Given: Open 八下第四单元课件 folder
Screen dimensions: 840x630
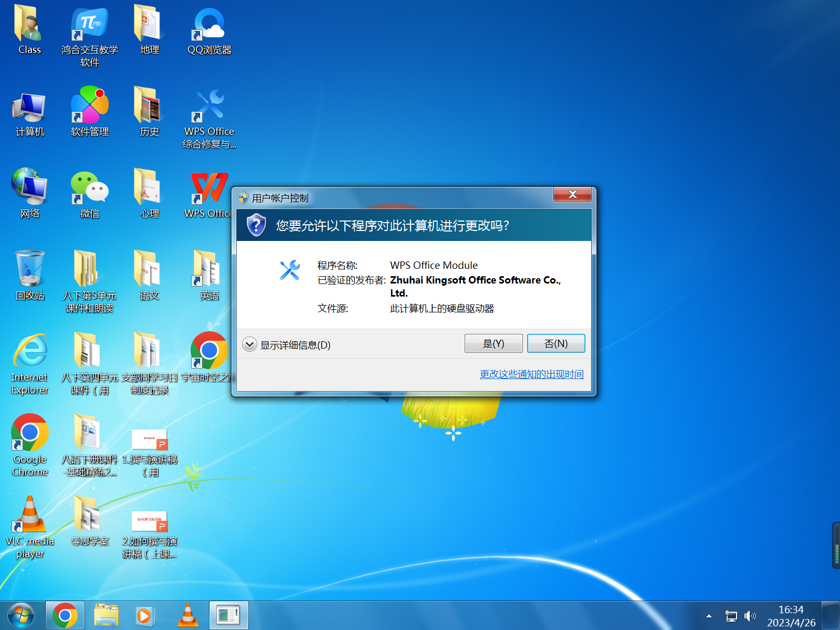Looking at the screenshot, I should coord(90,363).
